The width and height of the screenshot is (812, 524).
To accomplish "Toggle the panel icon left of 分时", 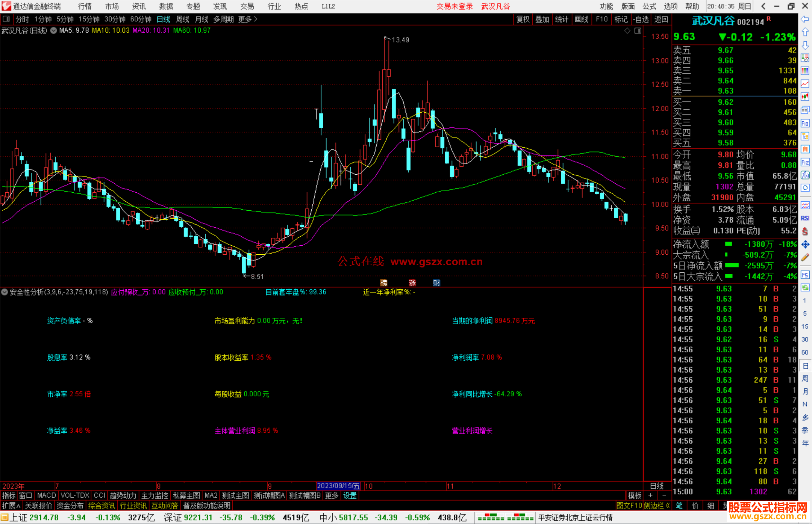I will [x=6, y=19].
